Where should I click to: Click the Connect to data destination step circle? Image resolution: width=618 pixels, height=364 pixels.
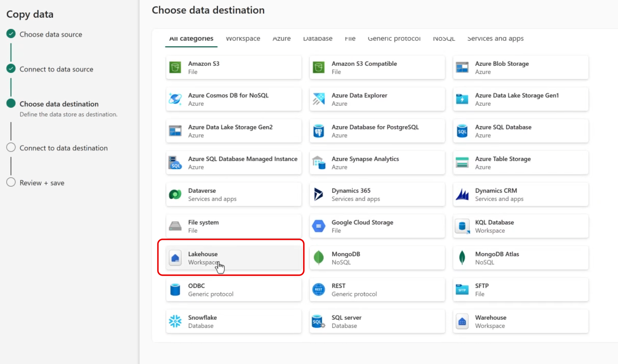pyautogui.click(x=11, y=148)
